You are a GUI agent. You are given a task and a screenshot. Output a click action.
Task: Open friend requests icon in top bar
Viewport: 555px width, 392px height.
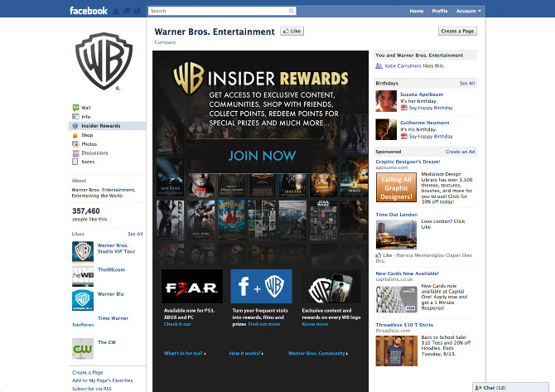[x=116, y=12]
